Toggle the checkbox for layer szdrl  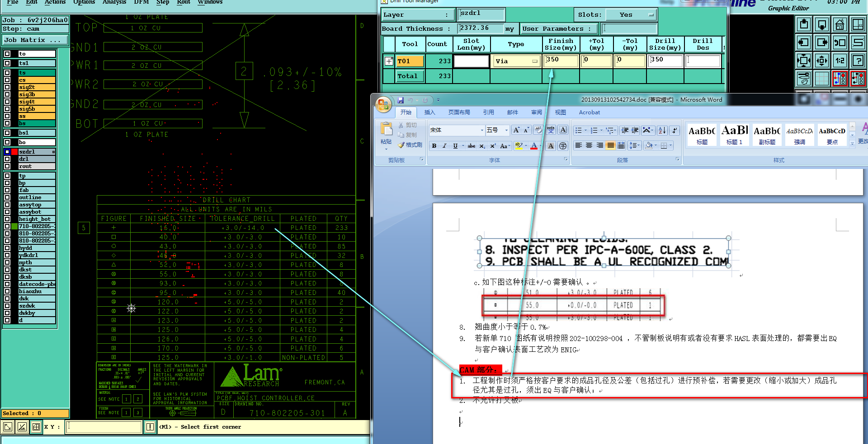coord(7,152)
